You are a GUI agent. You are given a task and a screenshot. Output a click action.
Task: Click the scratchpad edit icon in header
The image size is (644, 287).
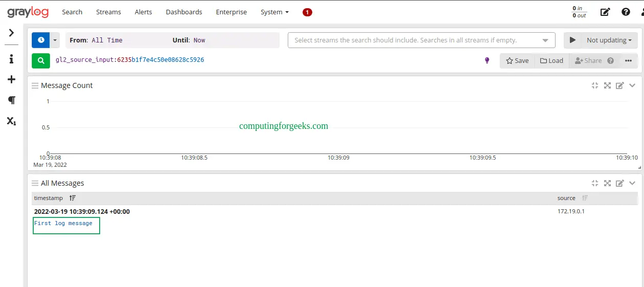click(605, 12)
